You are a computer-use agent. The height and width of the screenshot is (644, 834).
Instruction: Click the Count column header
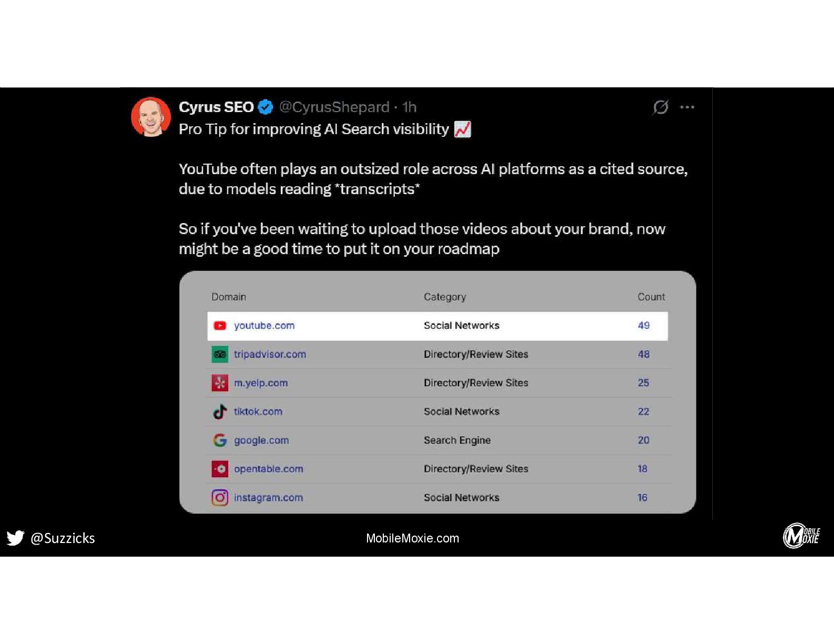coord(651,297)
